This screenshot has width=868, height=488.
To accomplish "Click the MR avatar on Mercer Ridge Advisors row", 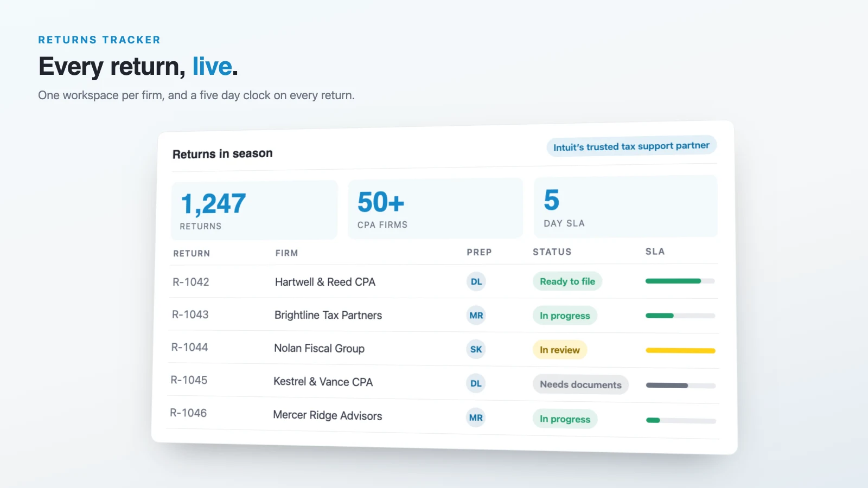I will click(476, 418).
